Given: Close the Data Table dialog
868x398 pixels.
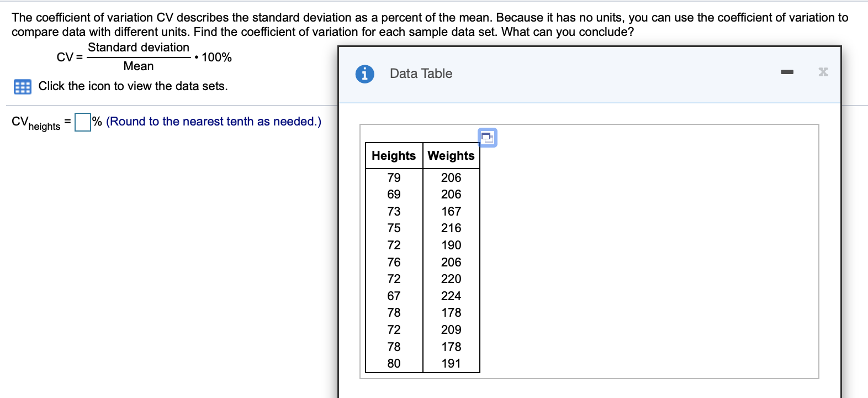Looking at the screenshot, I should click(823, 72).
